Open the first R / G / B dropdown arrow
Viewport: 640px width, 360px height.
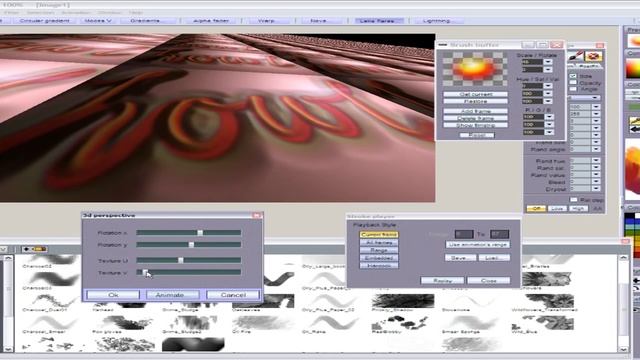point(549,117)
